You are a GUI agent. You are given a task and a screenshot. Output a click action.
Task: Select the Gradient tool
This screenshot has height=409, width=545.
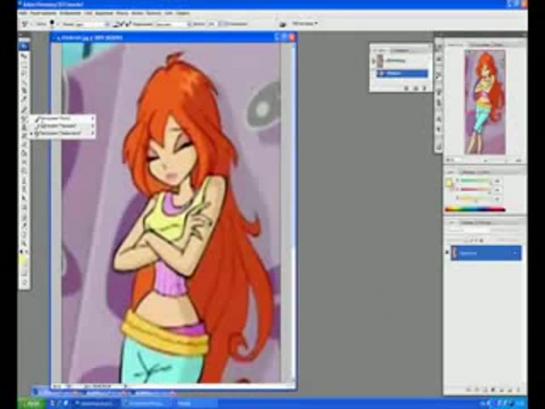24,153
